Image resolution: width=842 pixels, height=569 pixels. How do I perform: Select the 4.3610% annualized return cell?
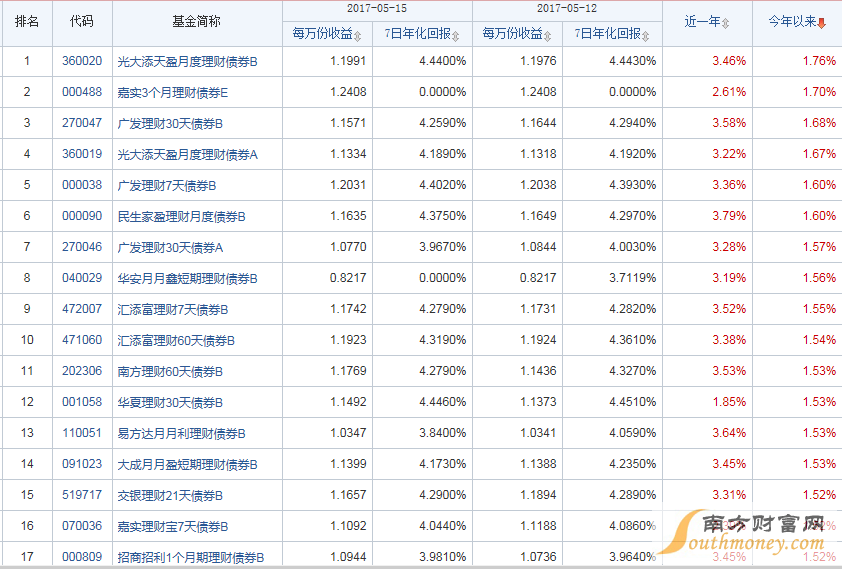click(x=633, y=340)
